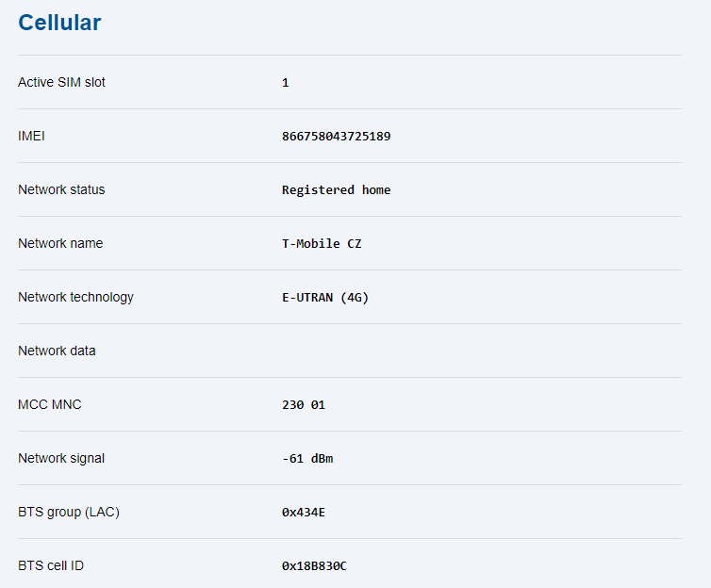The image size is (711, 588).
Task: Select the -61 dBm signal value
Action: (307, 459)
